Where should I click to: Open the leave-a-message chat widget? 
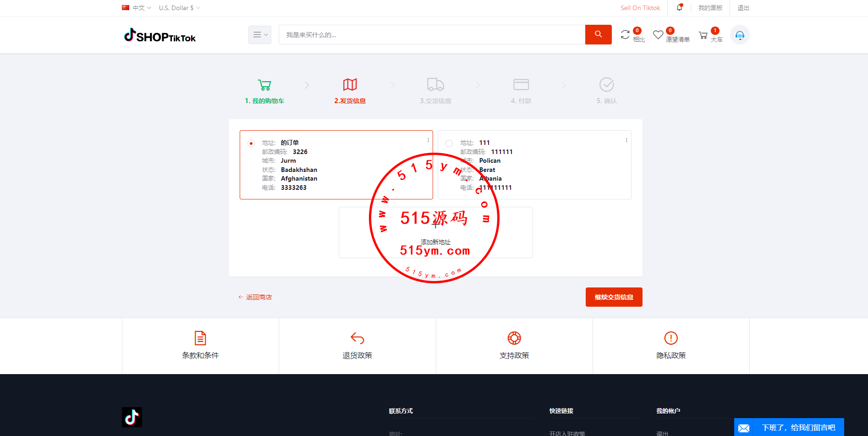click(x=789, y=427)
